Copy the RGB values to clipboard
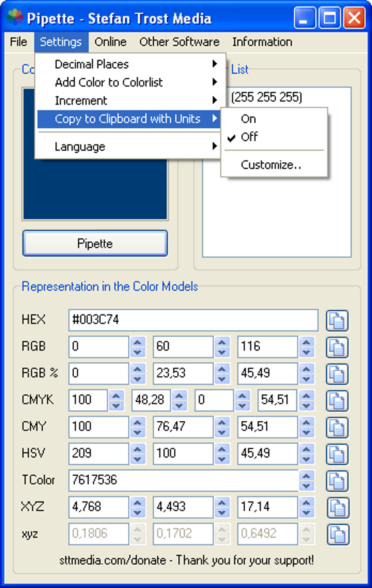Screen dimensions: 372x588 tap(337, 347)
